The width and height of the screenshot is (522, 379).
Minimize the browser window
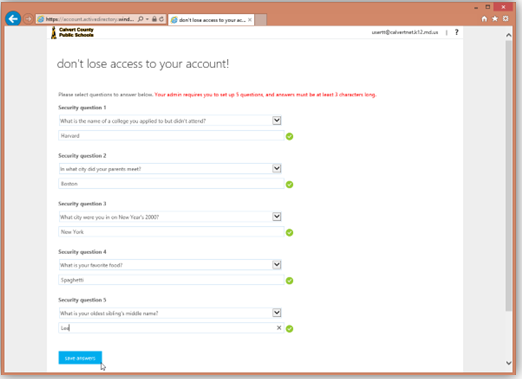tap(476, 7)
